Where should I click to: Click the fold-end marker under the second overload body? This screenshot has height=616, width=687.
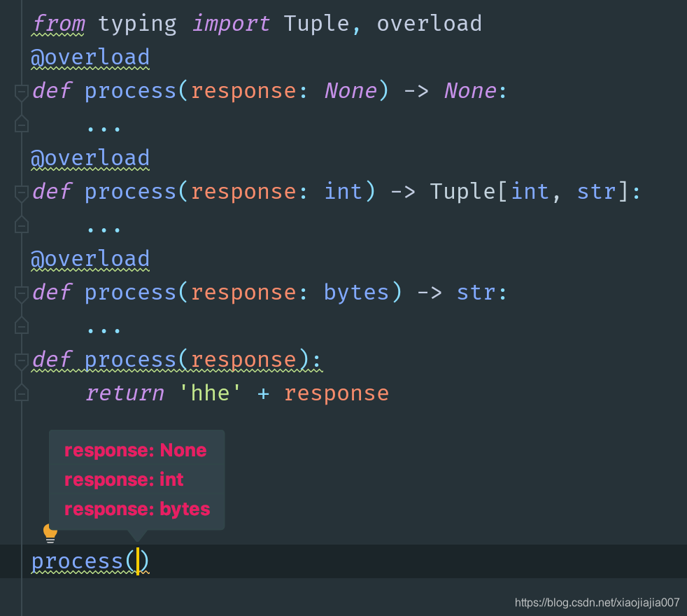pos(21,225)
